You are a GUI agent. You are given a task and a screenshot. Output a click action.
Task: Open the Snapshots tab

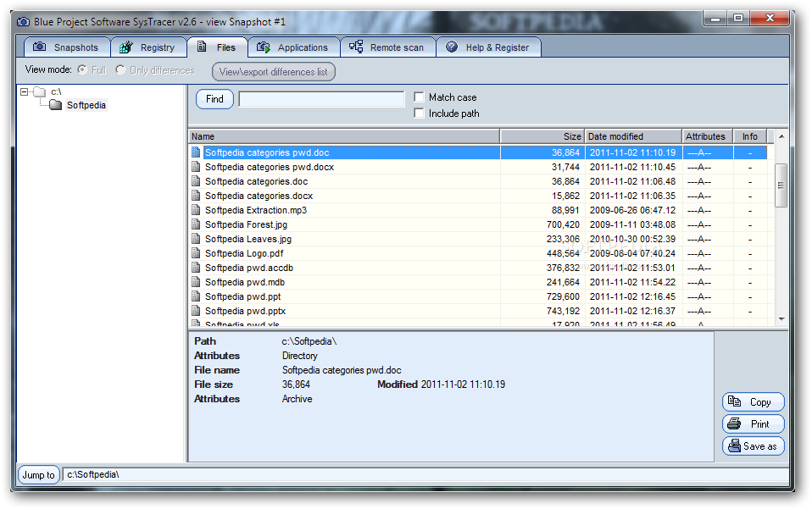[67, 47]
